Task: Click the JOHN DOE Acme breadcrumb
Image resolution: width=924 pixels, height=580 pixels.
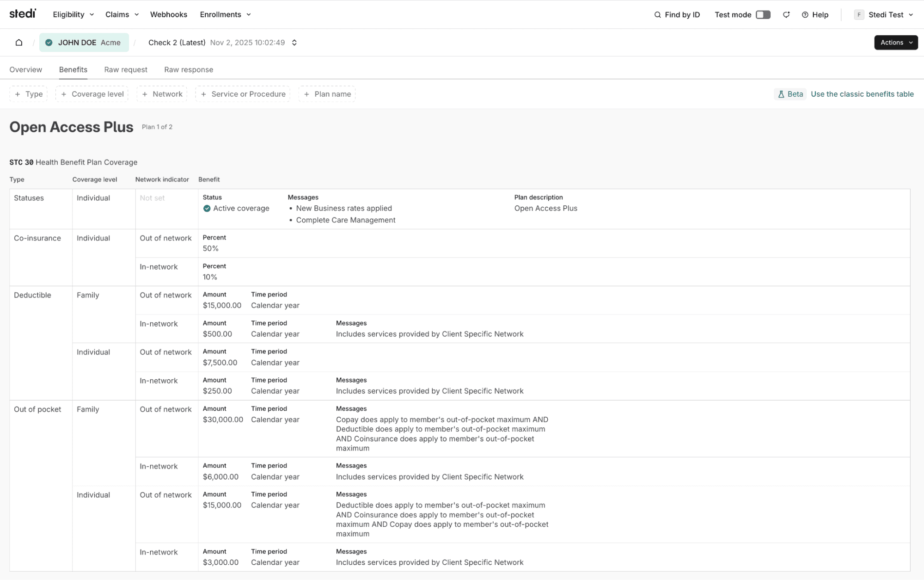Action: click(x=84, y=43)
